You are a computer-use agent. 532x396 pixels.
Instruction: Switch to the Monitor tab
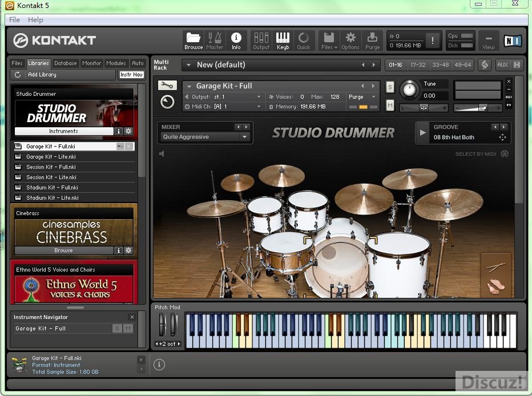[91, 63]
